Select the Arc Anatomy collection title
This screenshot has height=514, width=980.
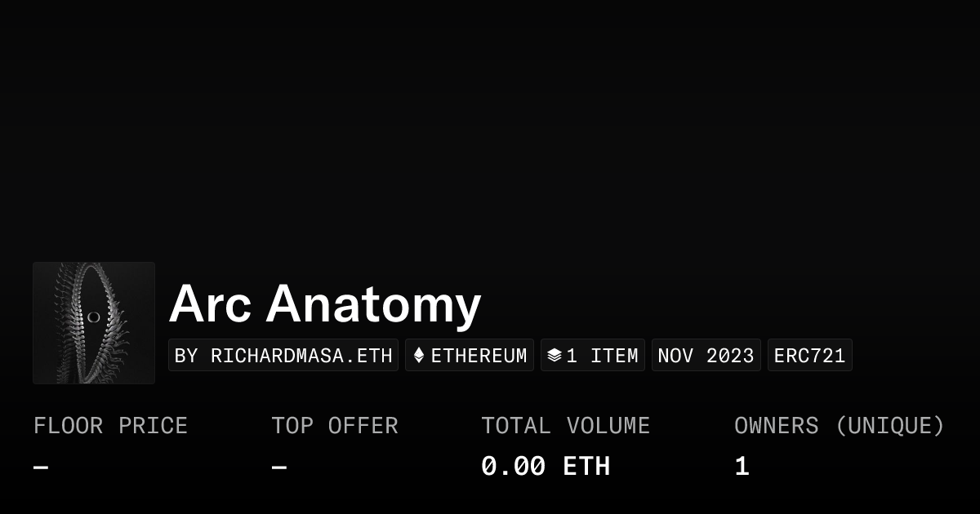pos(324,304)
